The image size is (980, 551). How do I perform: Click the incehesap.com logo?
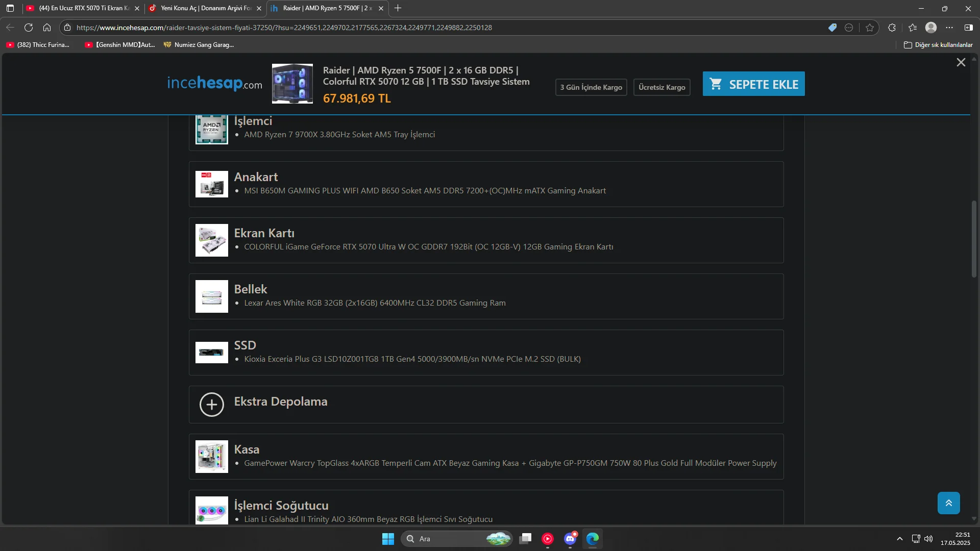(214, 83)
